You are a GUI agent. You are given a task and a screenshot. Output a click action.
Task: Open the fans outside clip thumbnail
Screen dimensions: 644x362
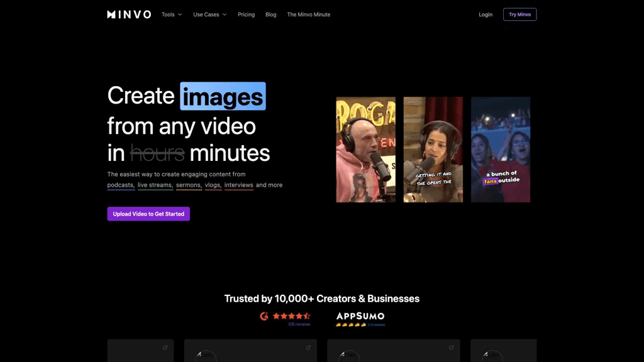pyautogui.click(x=500, y=150)
